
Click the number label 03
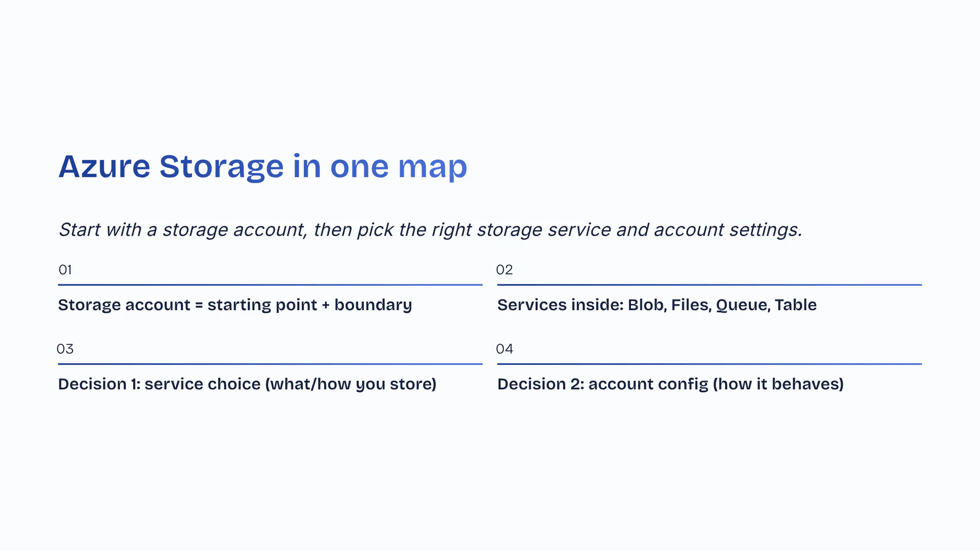pyautogui.click(x=65, y=349)
